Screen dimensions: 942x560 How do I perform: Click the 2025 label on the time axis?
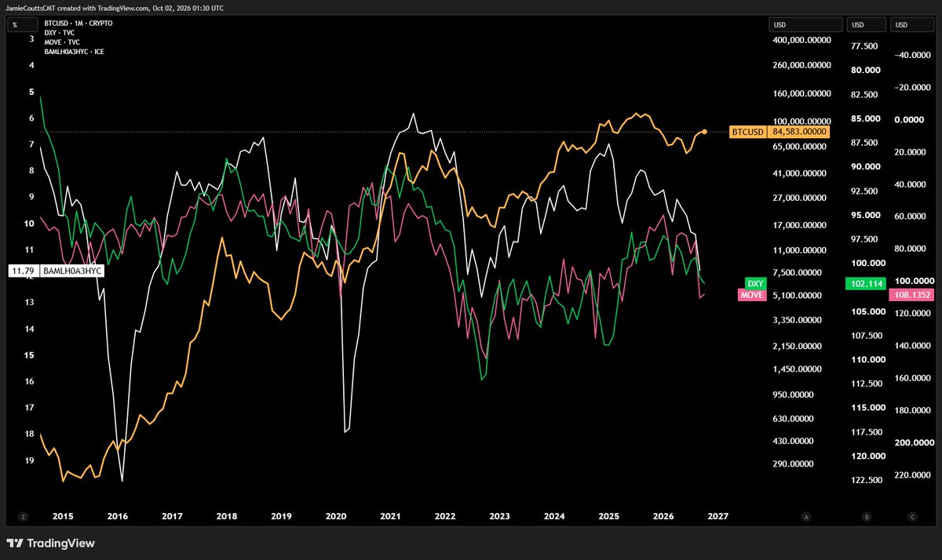pyautogui.click(x=609, y=516)
